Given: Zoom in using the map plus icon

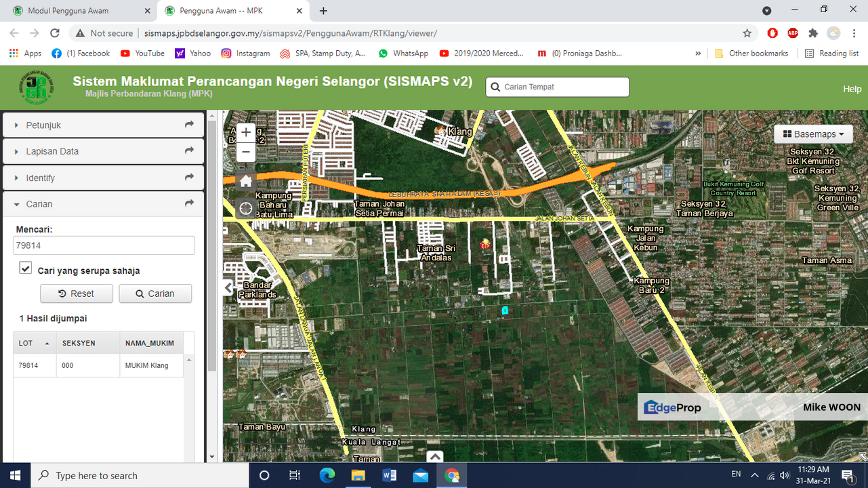Looking at the screenshot, I should pos(245,131).
